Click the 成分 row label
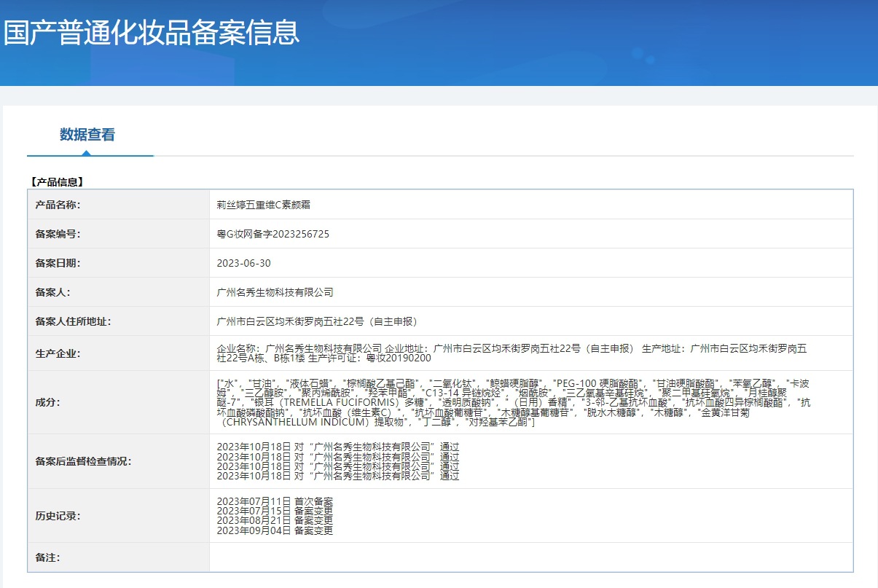The width and height of the screenshot is (878, 588). coord(48,402)
